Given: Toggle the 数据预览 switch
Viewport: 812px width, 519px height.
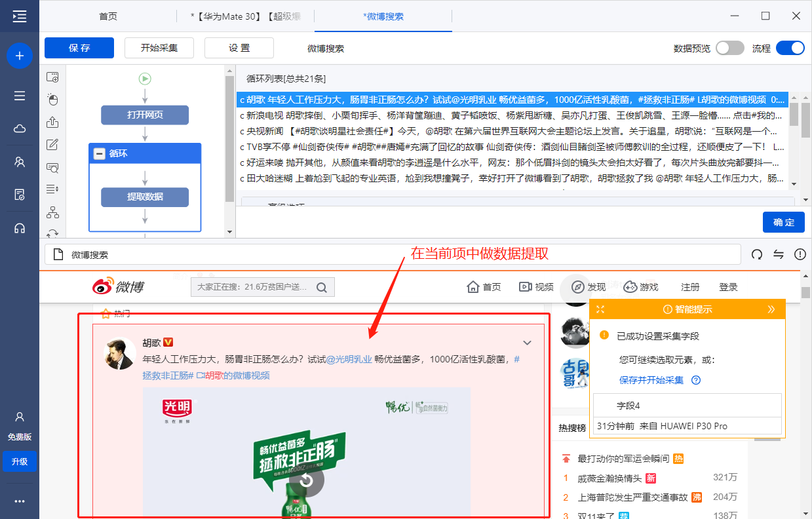Looking at the screenshot, I should [730, 48].
